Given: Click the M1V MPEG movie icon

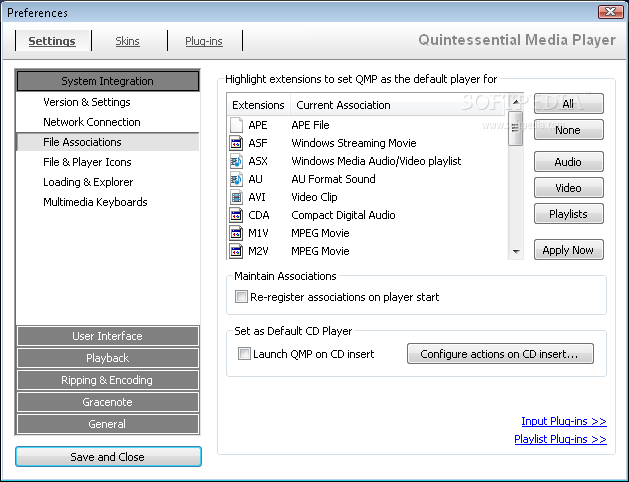Looking at the screenshot, I should point(236,233).
